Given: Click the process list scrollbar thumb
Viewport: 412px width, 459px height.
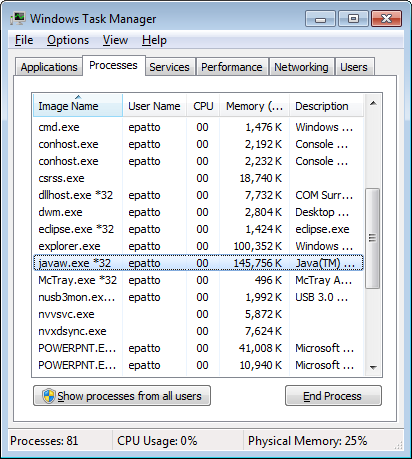Looking at the screenshot, I should tap(373, 238).
